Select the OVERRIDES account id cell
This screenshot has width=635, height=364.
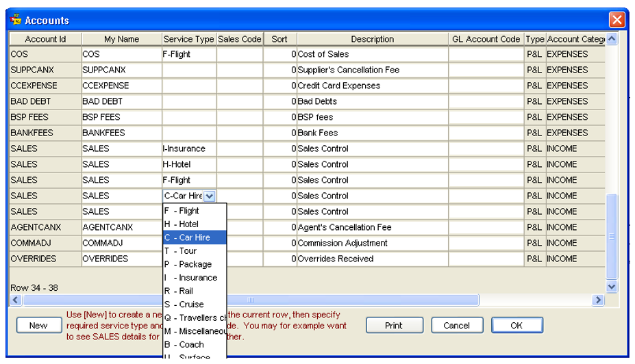pyautogui.click(x=45, y=259)
